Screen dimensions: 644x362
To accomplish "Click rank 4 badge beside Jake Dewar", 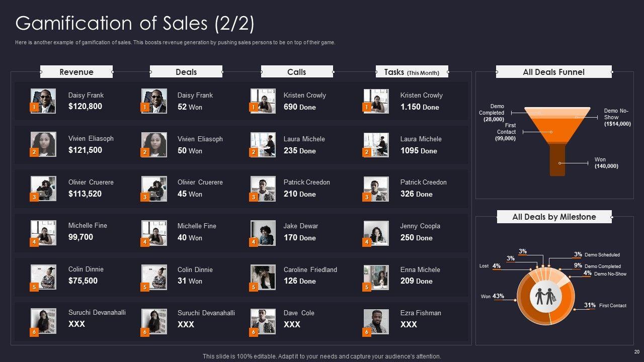I will coord(254,242).
